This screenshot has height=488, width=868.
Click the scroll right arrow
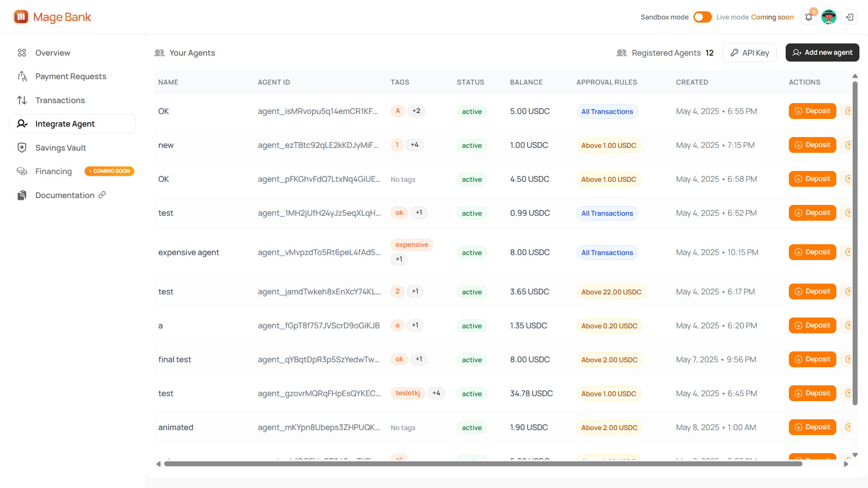click(x=846, y=464)
